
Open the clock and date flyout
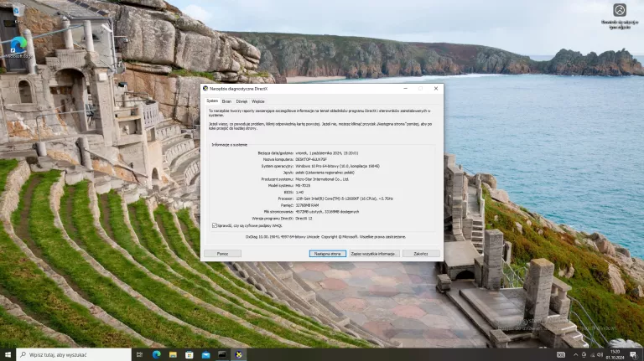coord(615,354)
